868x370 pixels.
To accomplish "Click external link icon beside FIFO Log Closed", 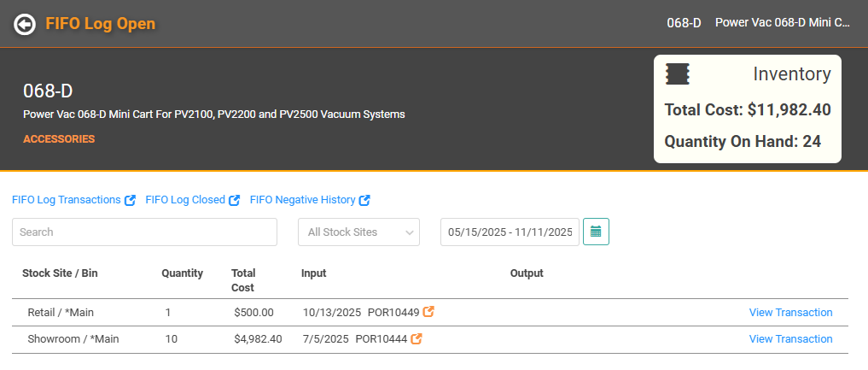I will click(234, 200).
